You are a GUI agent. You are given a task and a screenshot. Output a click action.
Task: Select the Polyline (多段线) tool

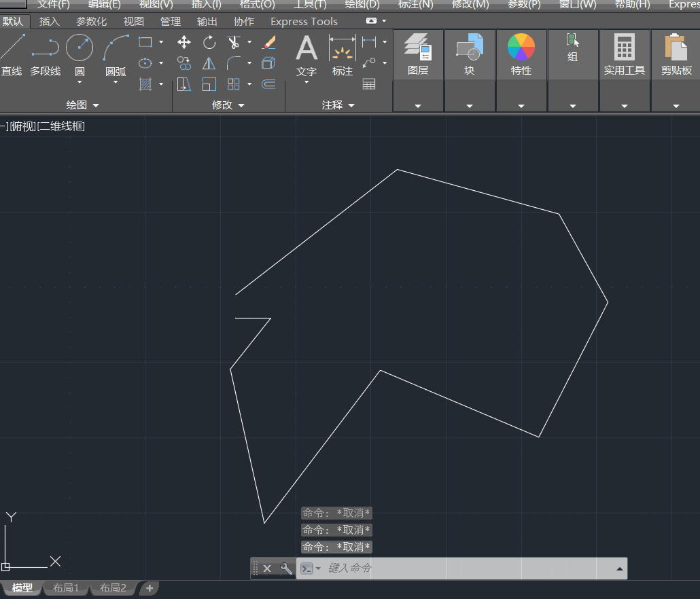coord(45,55)
